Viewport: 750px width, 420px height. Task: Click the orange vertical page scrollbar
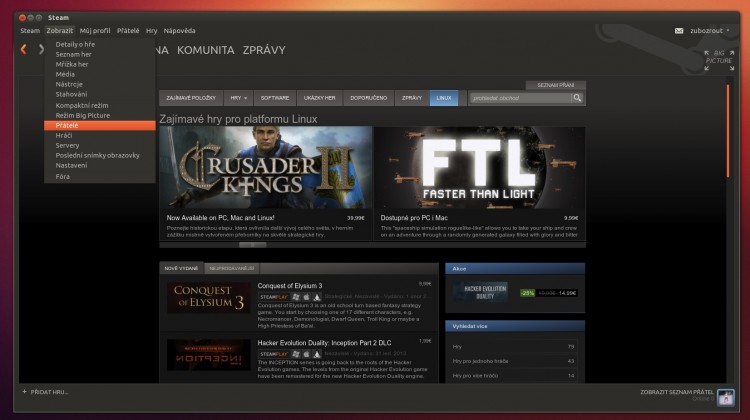728,131
